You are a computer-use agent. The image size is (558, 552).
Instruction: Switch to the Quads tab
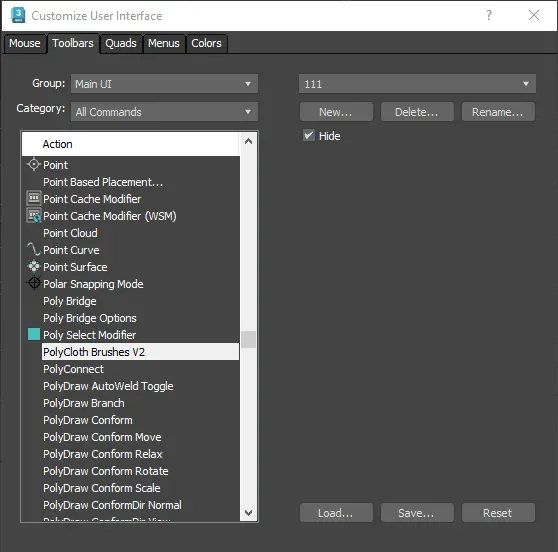121,43
